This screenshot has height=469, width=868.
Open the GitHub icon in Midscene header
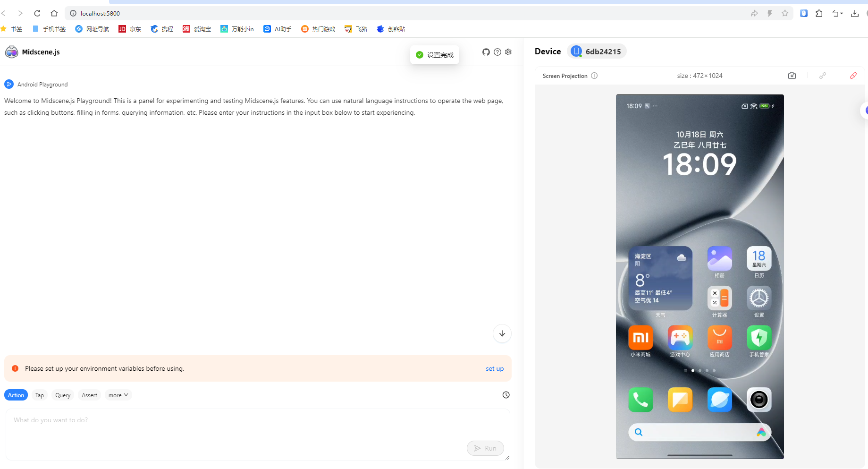[486, 52]
